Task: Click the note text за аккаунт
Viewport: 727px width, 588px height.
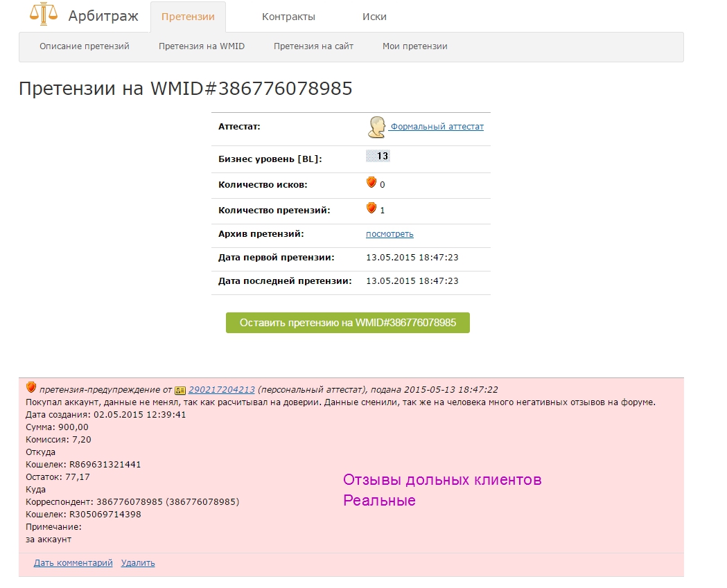Action: pos(49,540)
